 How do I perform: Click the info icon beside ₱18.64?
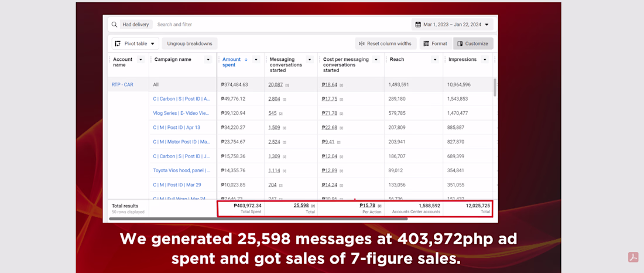click(341, 85)
